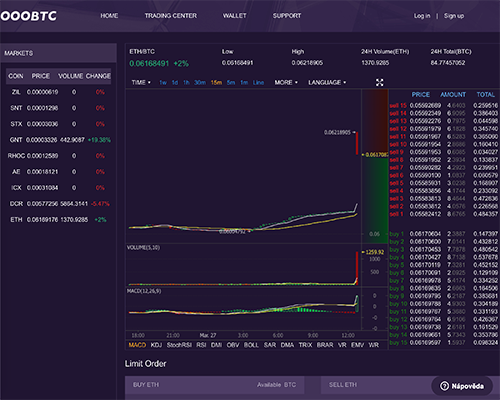
Task: Select the ICX market row
Action: (x=58, y=188)
